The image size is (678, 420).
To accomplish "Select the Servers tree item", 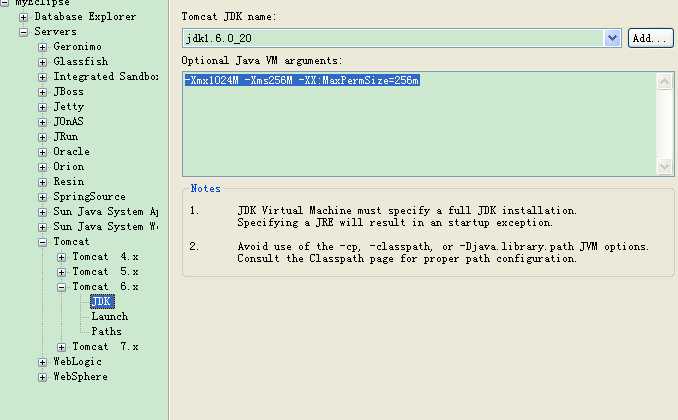I will point(55,32).
